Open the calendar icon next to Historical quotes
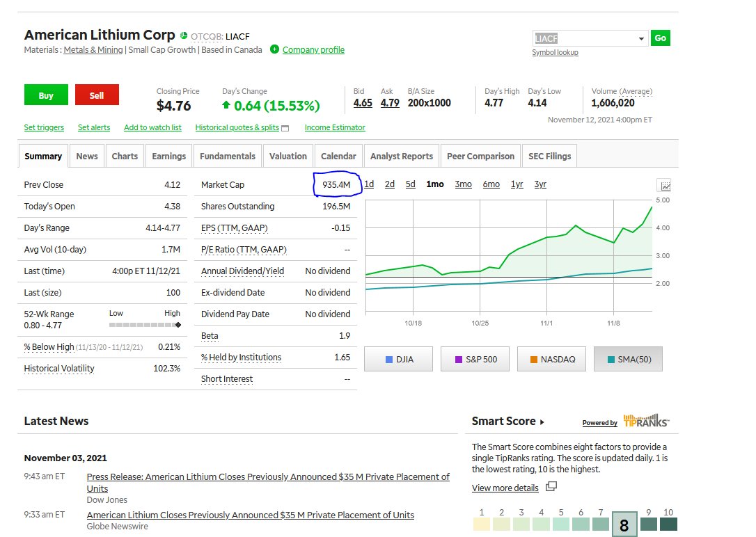The image size is (756, 537). (285, 128)
